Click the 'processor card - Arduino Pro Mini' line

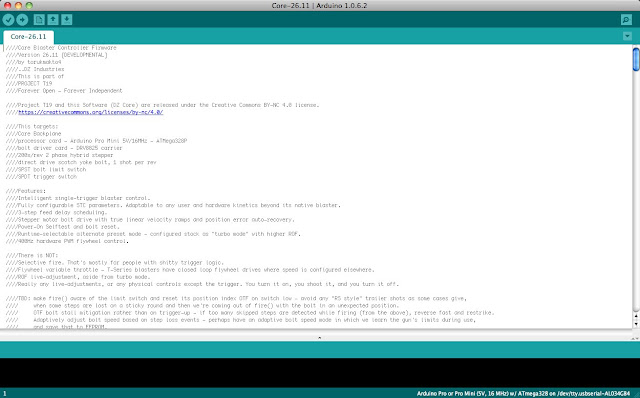(x=96, y=141)
